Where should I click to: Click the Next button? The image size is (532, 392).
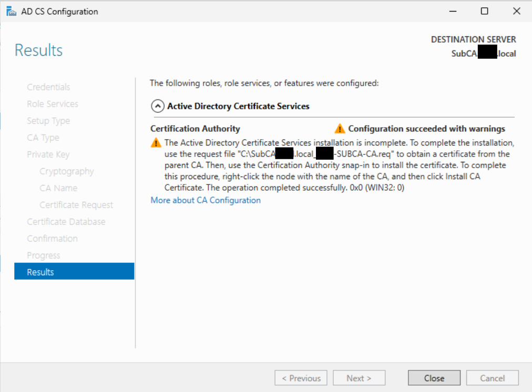tap(359, 378)
